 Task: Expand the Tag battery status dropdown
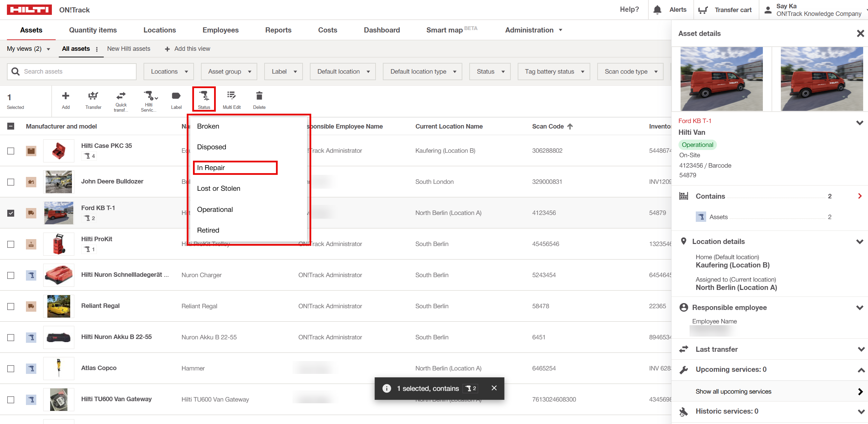tap(554, 72)
